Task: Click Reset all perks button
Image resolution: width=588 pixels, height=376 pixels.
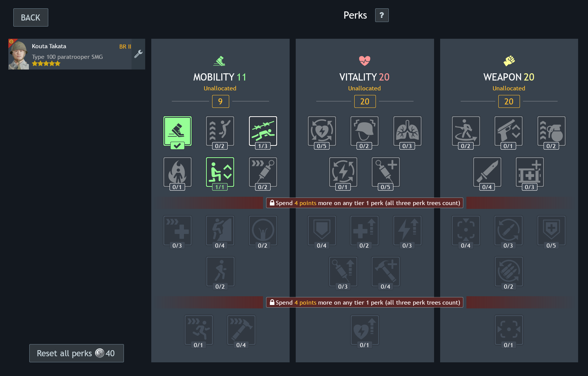Action: pos(76,353)
